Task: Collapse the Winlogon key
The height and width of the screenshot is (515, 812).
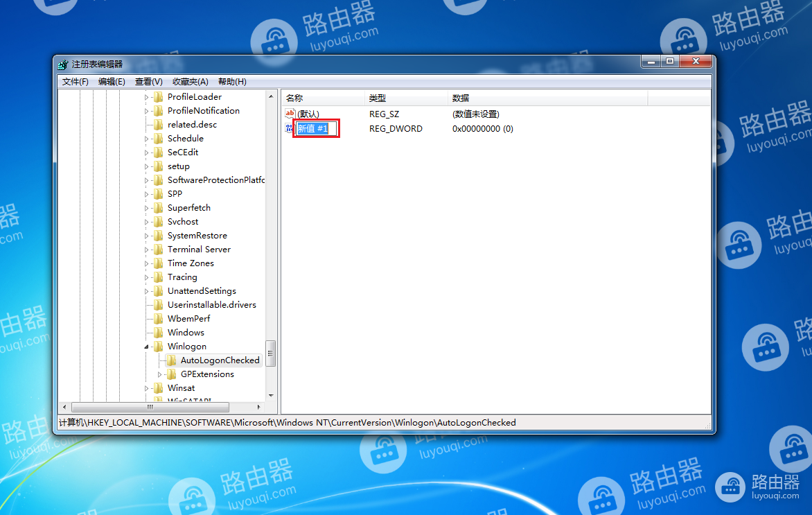Action: click(146, 347)
